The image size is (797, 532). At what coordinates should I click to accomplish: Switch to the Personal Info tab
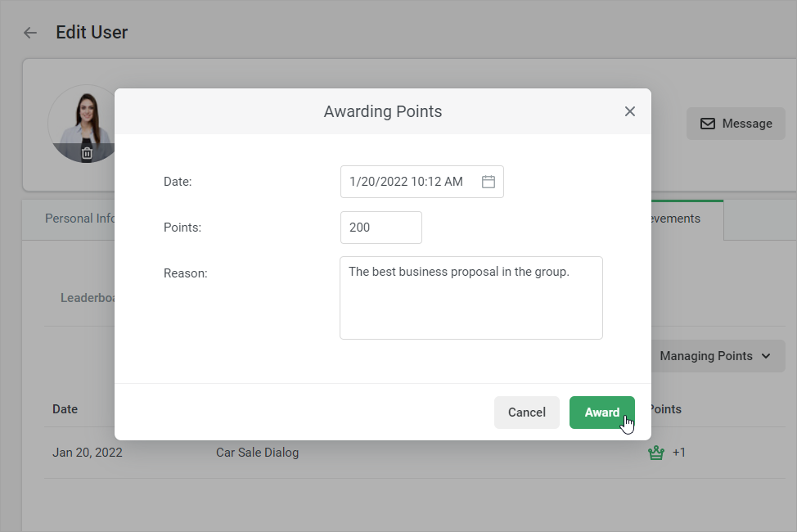pos(79,219)
